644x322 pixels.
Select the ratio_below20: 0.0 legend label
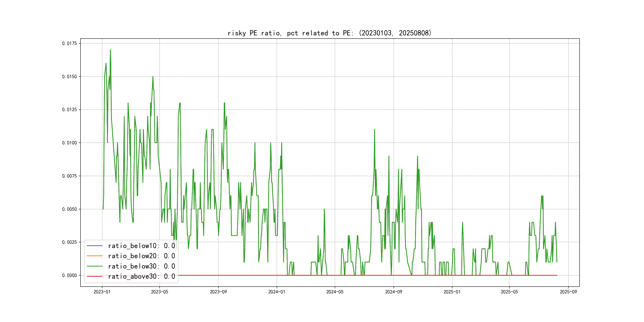(x=141, y=256)
